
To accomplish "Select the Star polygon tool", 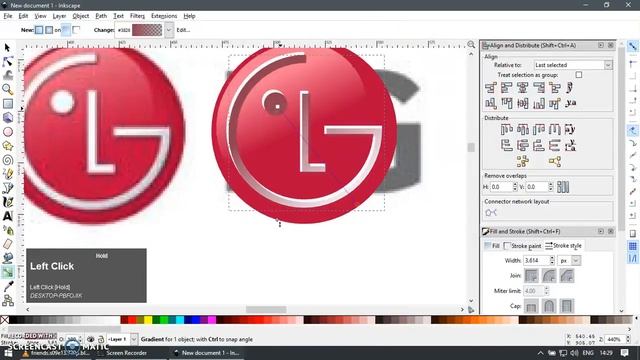I will tap(7, 146).
